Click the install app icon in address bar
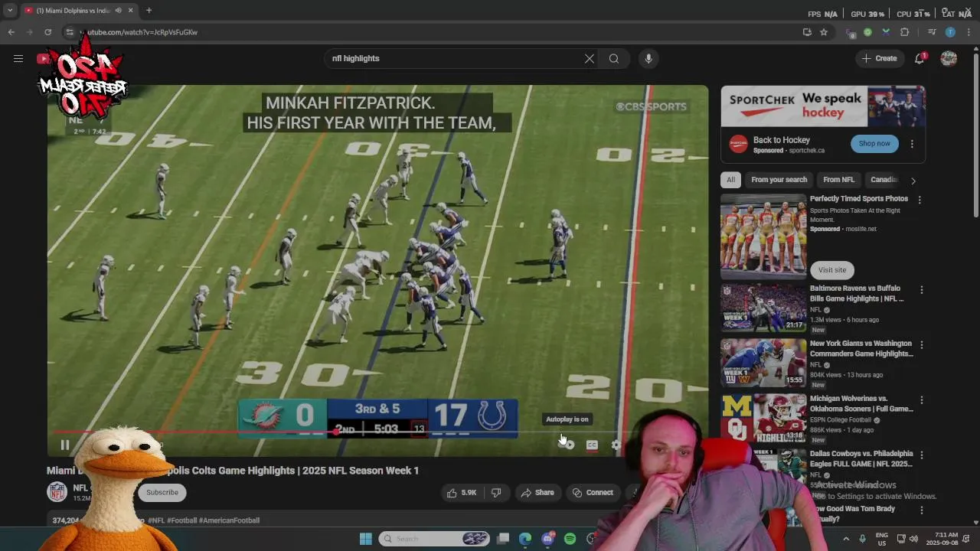 pos(807,32)
